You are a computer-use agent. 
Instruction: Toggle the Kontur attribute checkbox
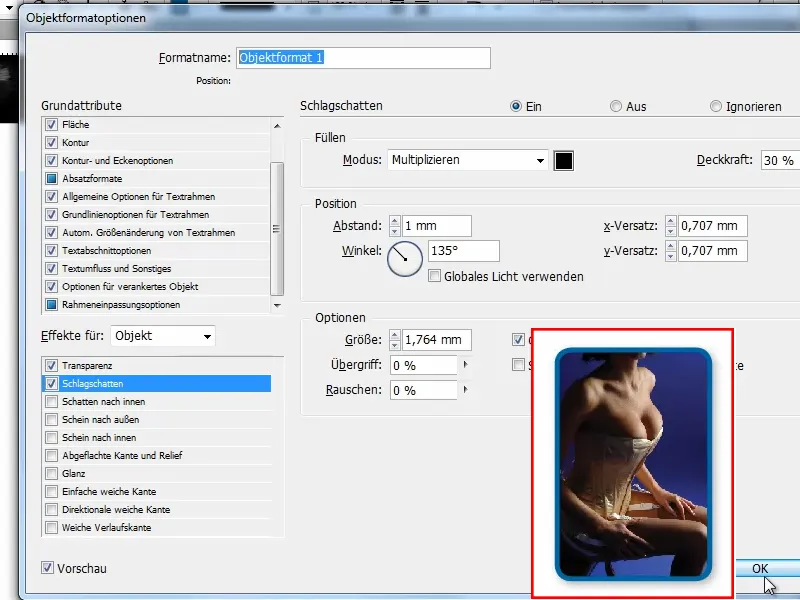tap(51, 142)
